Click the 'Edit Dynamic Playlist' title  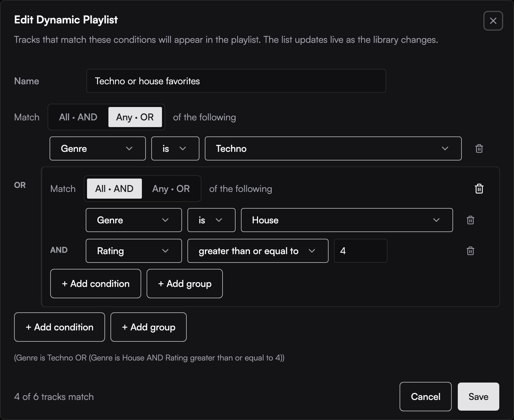point(66,20)
